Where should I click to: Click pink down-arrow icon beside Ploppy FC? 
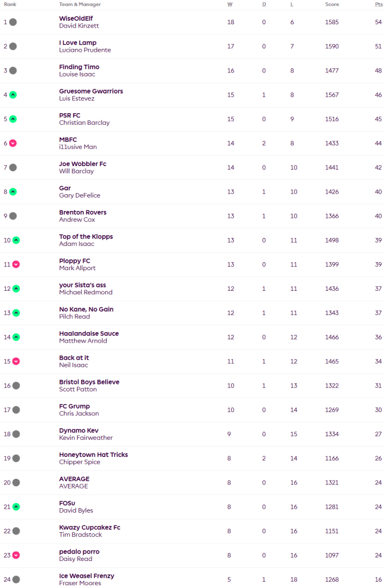click(16, 264)
